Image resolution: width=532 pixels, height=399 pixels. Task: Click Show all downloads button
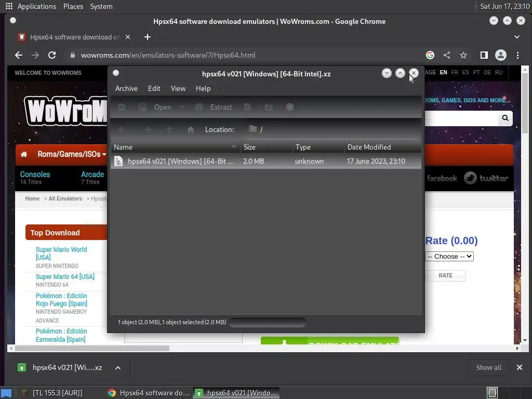click(x=488, y=368)
